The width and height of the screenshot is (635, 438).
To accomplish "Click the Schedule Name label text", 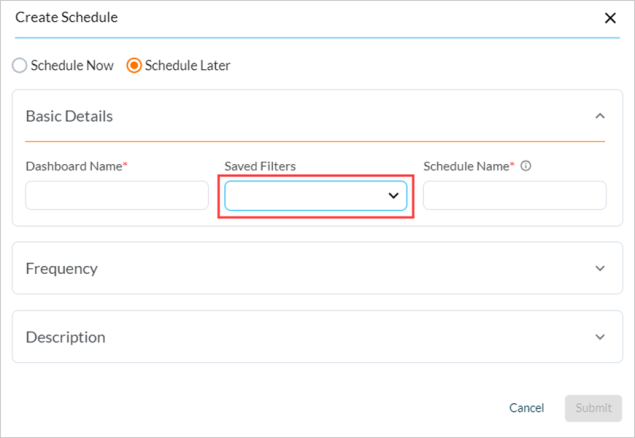I will (467, 166).
